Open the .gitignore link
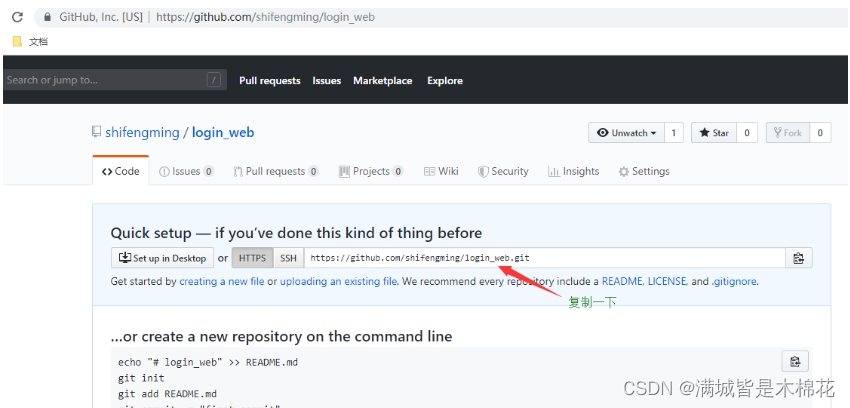The image size is (850, 408). click(734, 282)
